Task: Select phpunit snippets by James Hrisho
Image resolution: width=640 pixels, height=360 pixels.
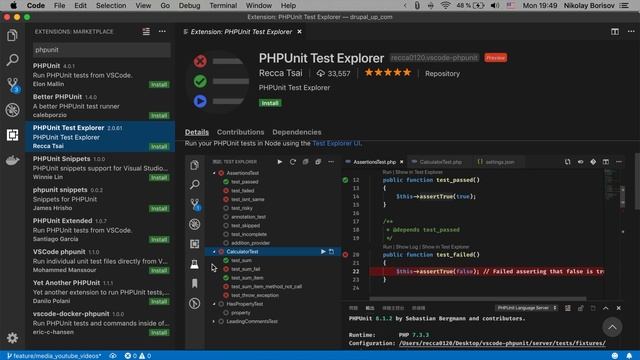Action: pos(100,199)
